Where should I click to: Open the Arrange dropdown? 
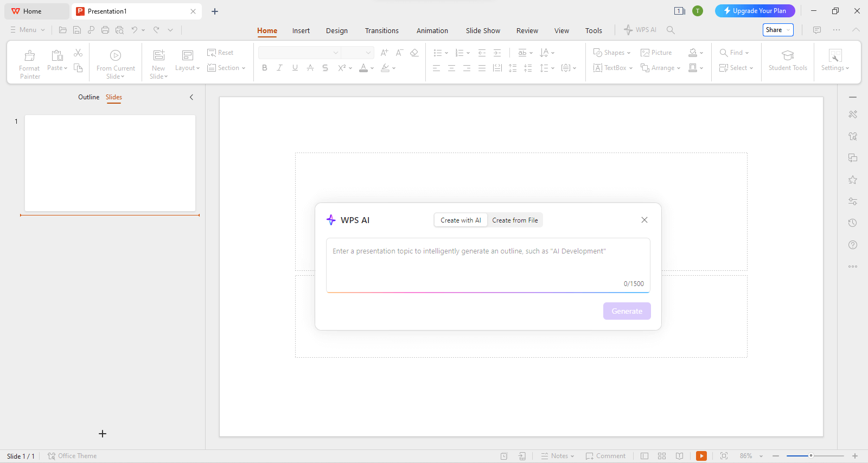point(661,68)
